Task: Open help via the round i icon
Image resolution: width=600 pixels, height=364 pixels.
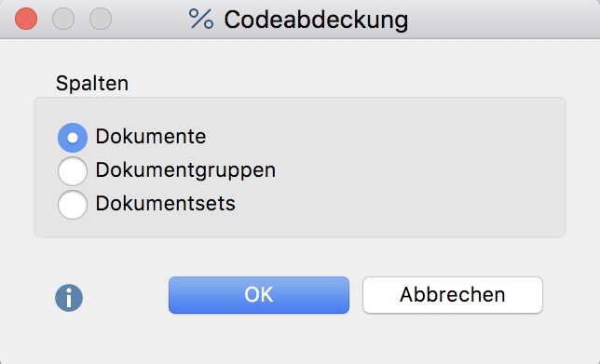Action: [69, 298]
